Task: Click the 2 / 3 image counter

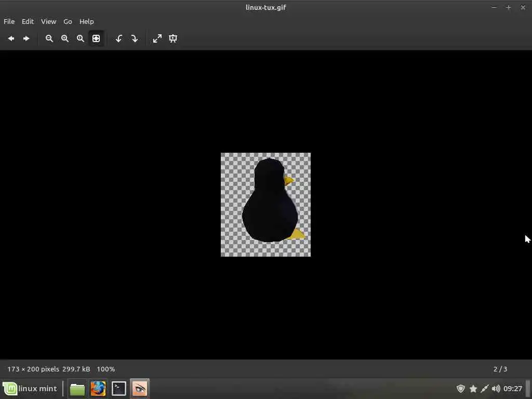Action: click(x=500, y=369)
